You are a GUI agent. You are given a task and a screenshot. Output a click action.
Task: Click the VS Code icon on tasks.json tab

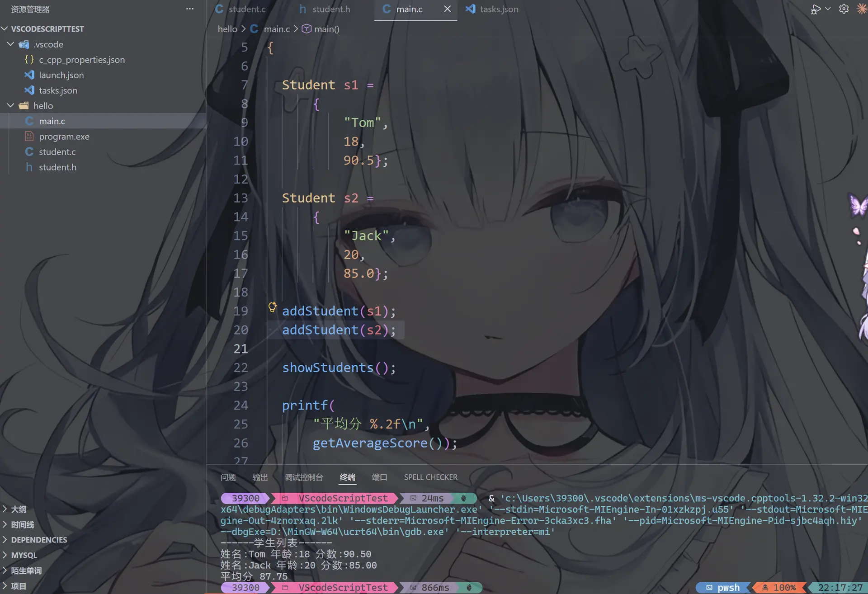[x=470, y=9]
